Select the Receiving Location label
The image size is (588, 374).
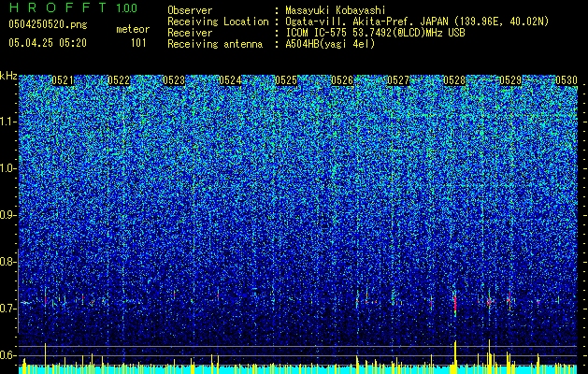(x=218, y=22)
